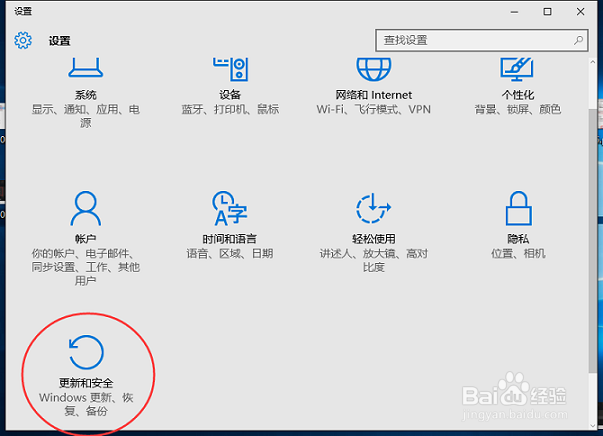Click the 网络和 Internet title label
Image resolution: width=603 pixels, height=436 pixels.
click(373, 95)
